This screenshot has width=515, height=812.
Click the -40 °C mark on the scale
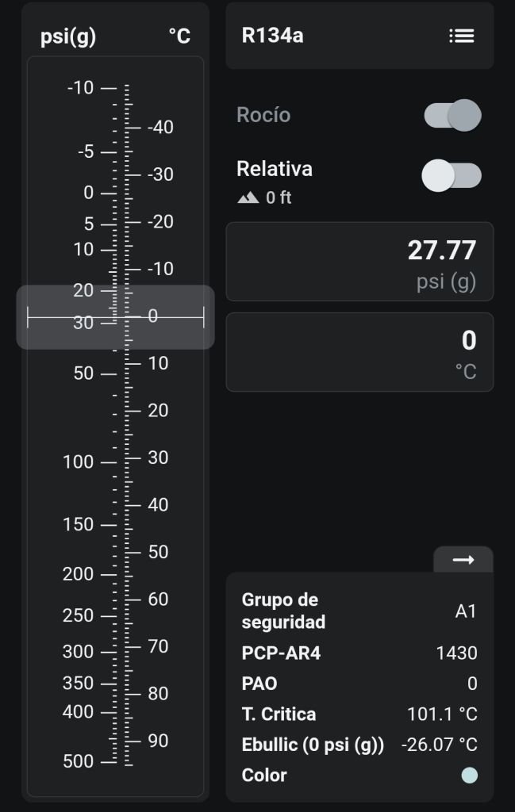(159, 127)
